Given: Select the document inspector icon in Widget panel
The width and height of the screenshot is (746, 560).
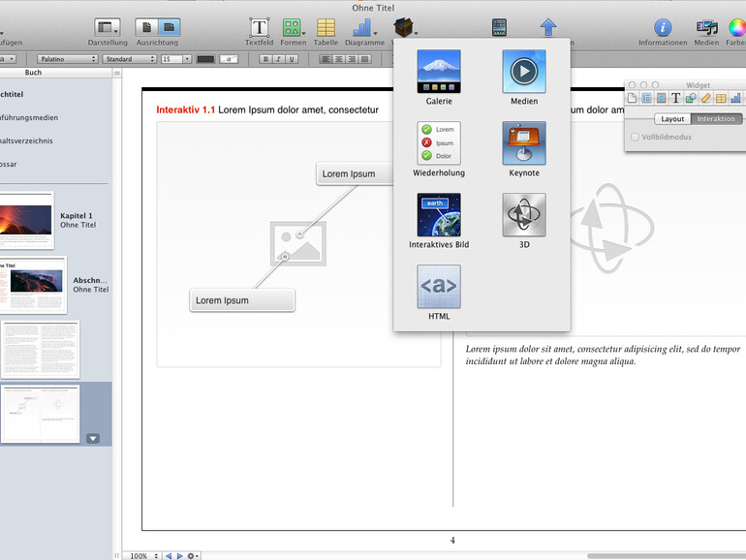Looking at the screenshot, I should (x=632, y=99).
